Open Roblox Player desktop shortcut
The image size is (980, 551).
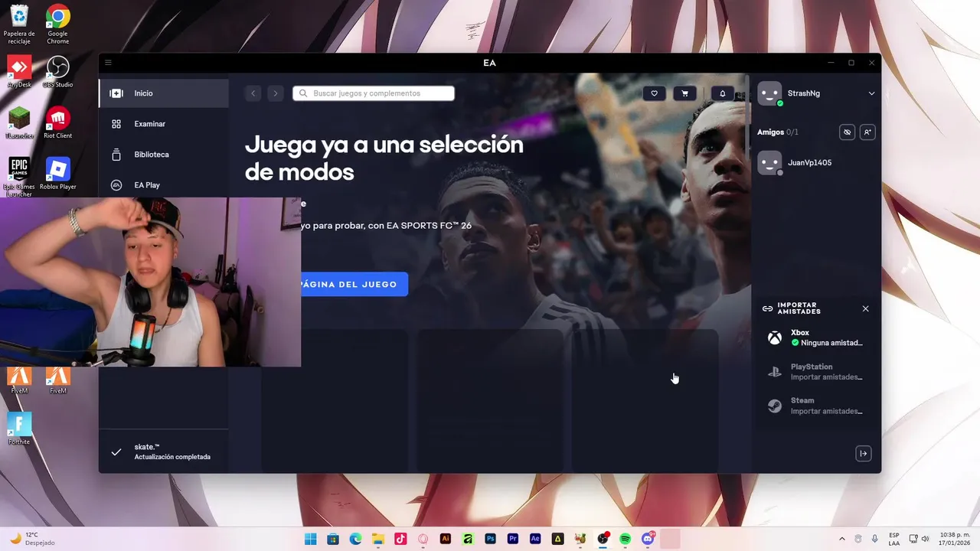pos(58,174)
